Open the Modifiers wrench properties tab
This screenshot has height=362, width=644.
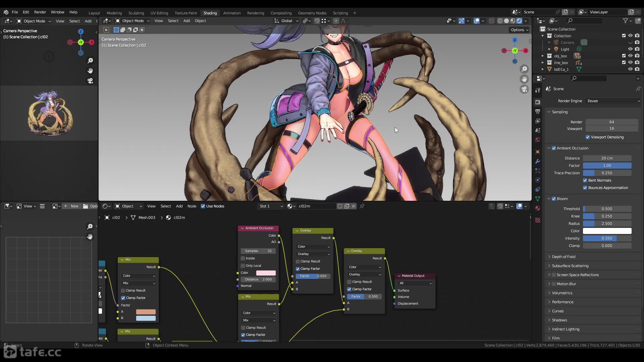(538, 161)
